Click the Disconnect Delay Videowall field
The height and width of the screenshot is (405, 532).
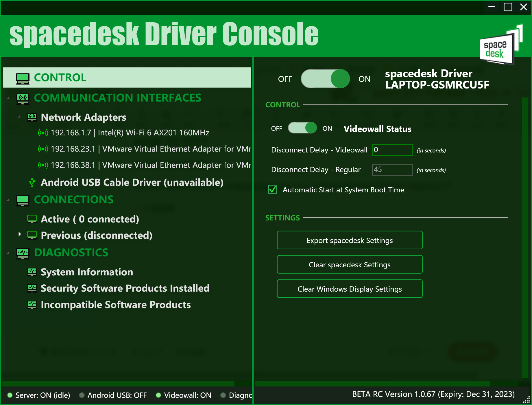point(392,150)
